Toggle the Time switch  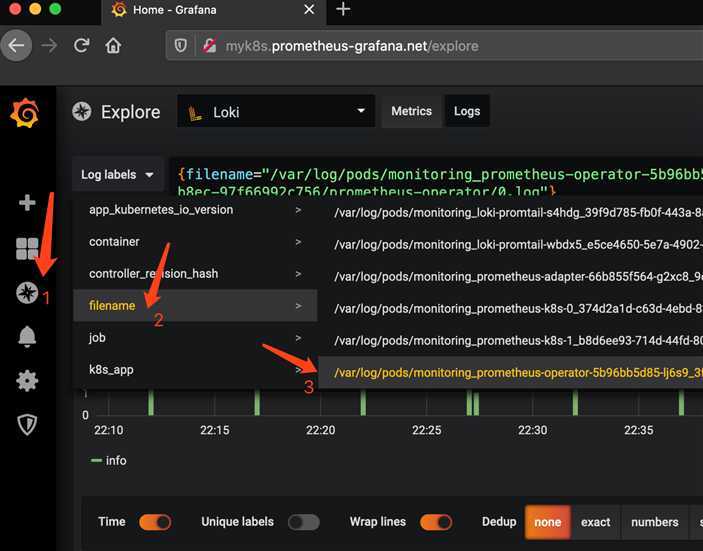[x=155, y=522]
